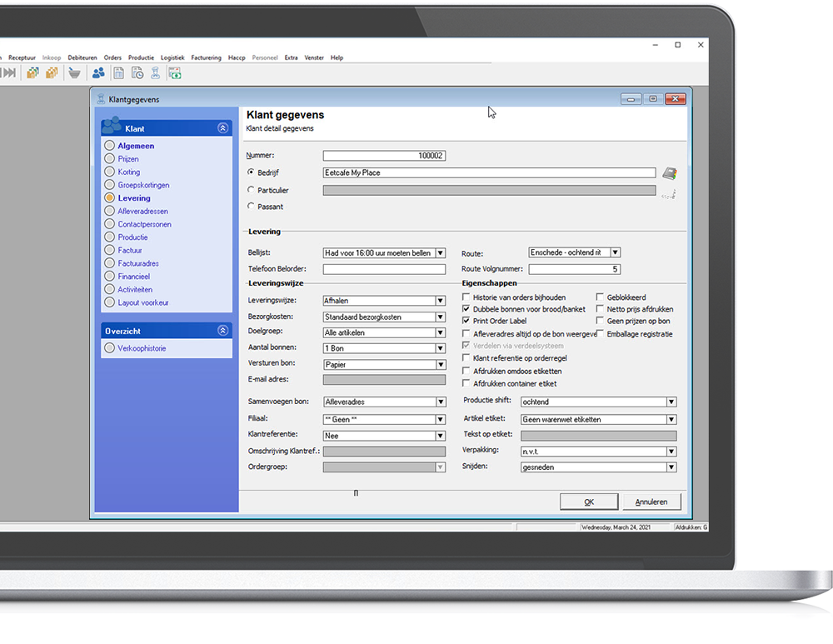
Task: Open the Haccp menu
Action: click(x=237, y=57)
